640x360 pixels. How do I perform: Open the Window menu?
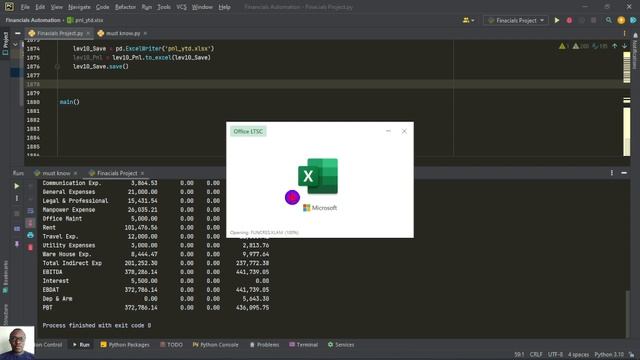tap(202, 7)
